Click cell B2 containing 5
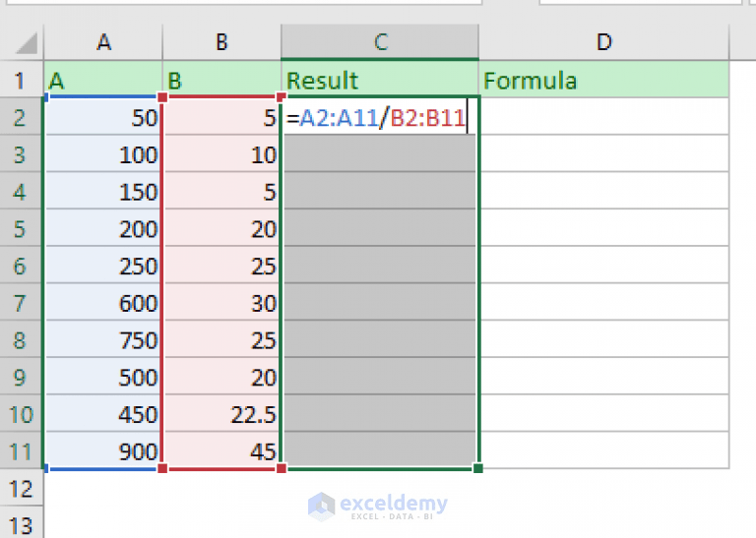Screen dimensions: 756x538 pos(221,117)
